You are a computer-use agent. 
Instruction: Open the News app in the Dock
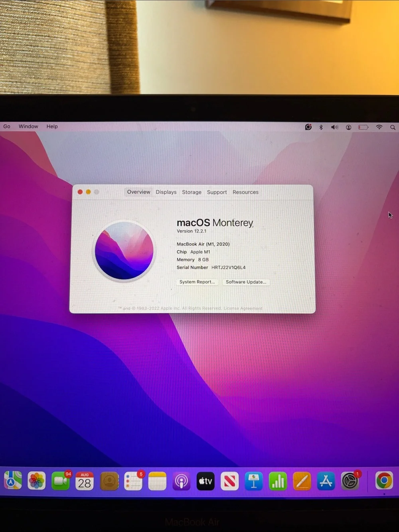(x=229, y=481)
